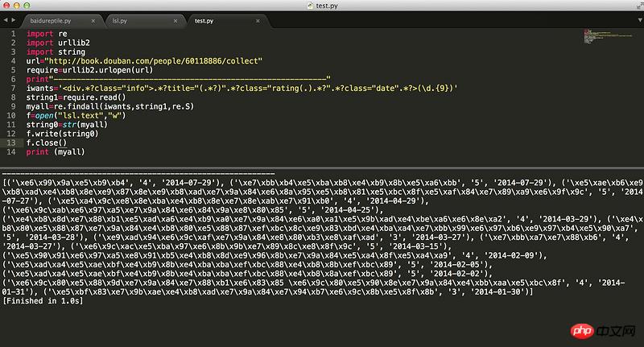Image resolution: width=644 pixels, height=347 pixels.
Task: Click 'f.close()' line
Action: pyautogui.click(x=47, y=143)
